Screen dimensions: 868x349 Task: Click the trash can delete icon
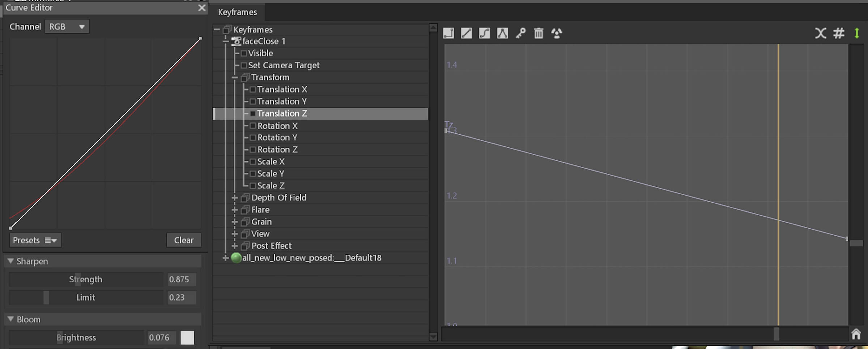click(539, 33)
